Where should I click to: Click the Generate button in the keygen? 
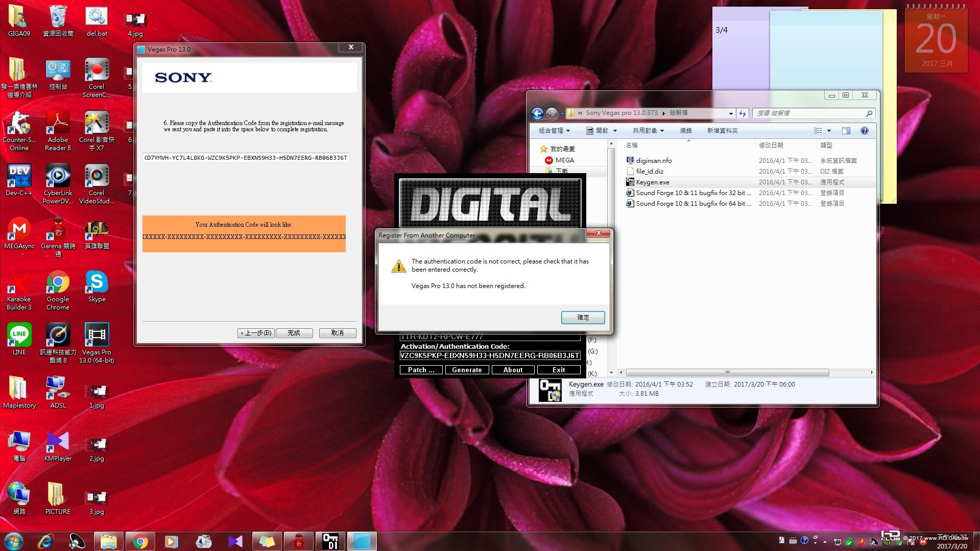(467, 370)
